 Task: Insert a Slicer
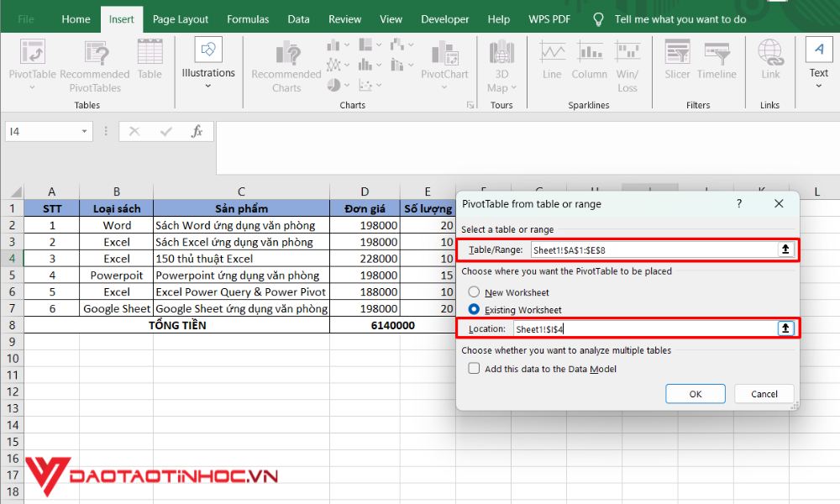(677, 63)
